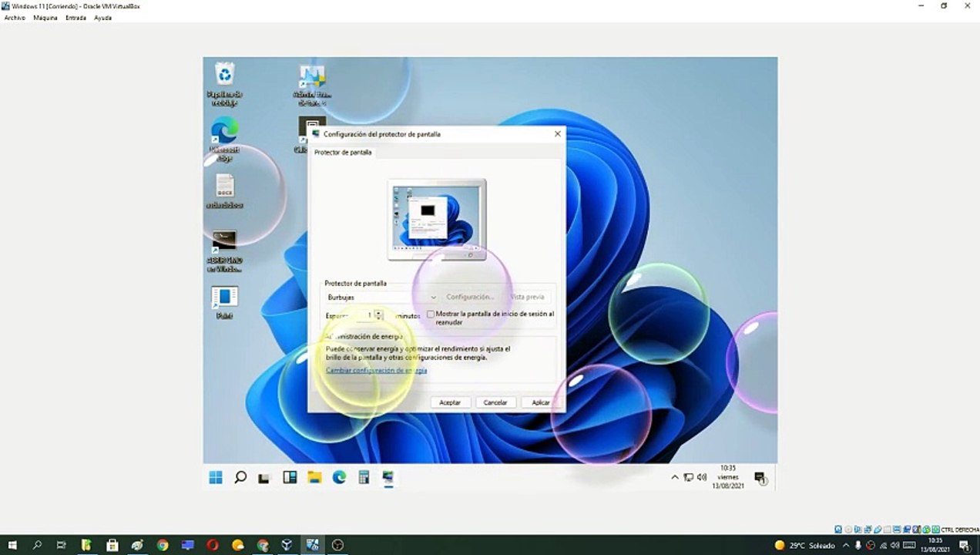Select the Protector de pantalla tab
Image resolution: width=980 pixels, height=555 pixels.
coord(343,153)
